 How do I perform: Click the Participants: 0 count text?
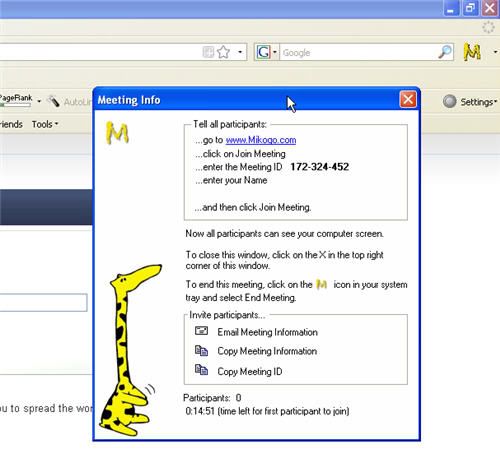[212, 398]
